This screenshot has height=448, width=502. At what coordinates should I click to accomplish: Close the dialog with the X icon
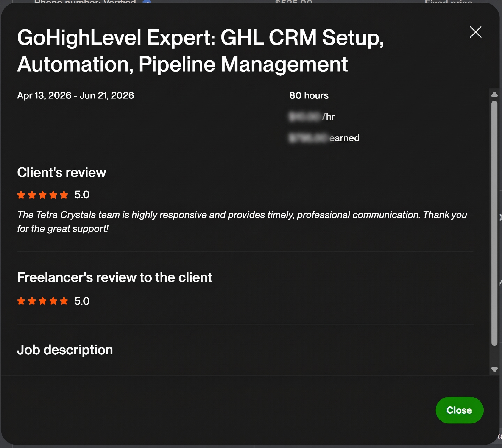(x=475, y=32)
